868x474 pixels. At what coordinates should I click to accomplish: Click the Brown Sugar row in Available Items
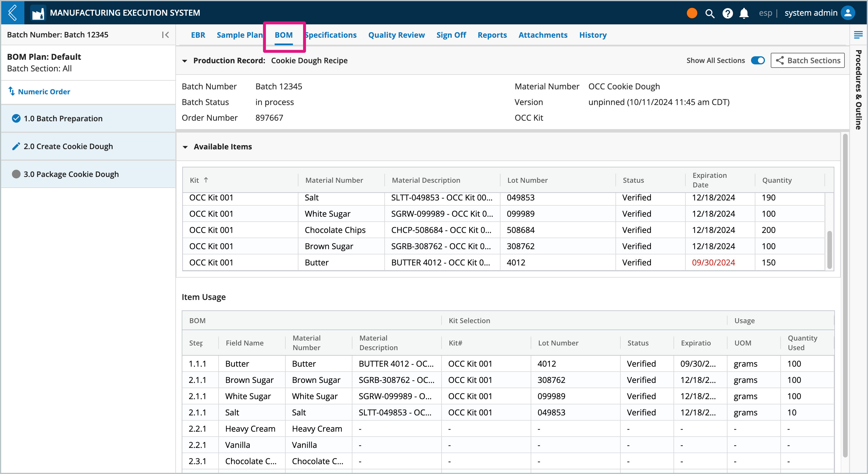coord(503,246)
